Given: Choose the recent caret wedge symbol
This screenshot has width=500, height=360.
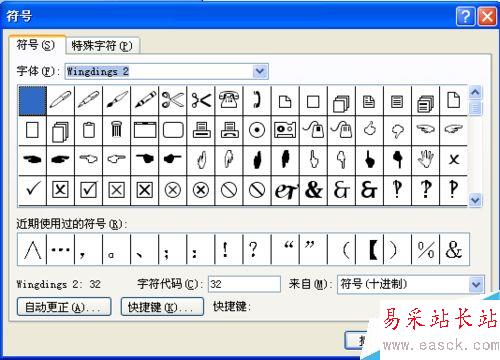Looking at the screenshot, I should point(32,249).
